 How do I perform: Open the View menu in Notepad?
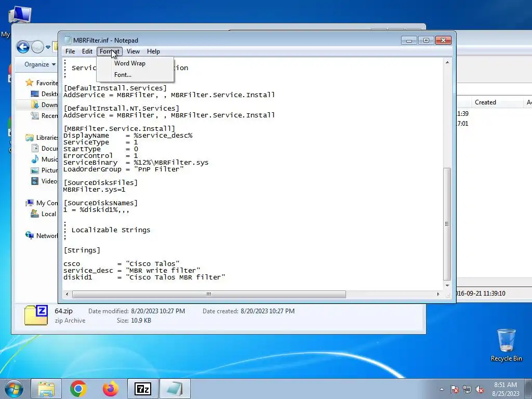click(x=133, y=51)
